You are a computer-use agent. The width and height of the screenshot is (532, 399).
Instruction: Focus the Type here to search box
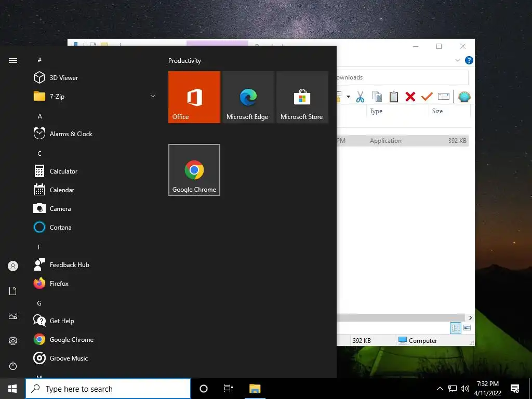[x=108, y=389]
